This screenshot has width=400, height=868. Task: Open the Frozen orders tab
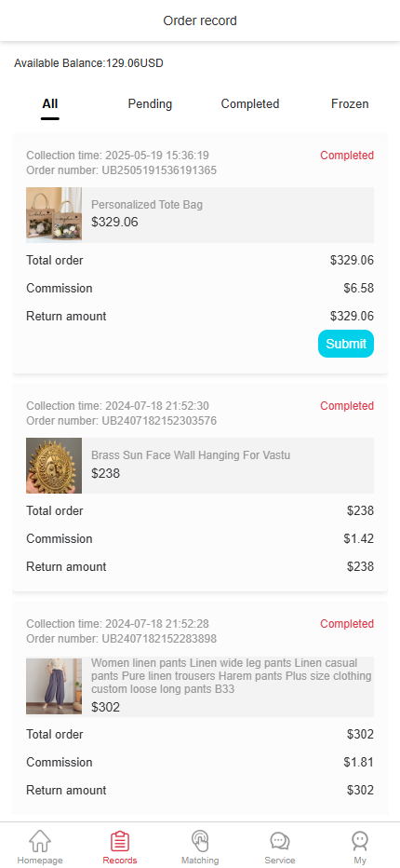[350, 104]
